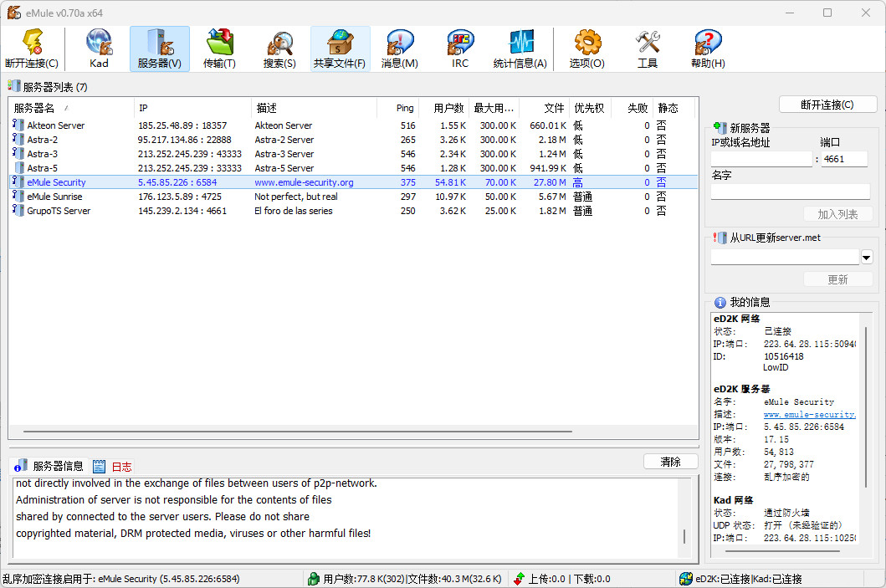Click the www.emule-security.org description cell
This screenshot has height=588, width=886.
(x=304, y=182)
